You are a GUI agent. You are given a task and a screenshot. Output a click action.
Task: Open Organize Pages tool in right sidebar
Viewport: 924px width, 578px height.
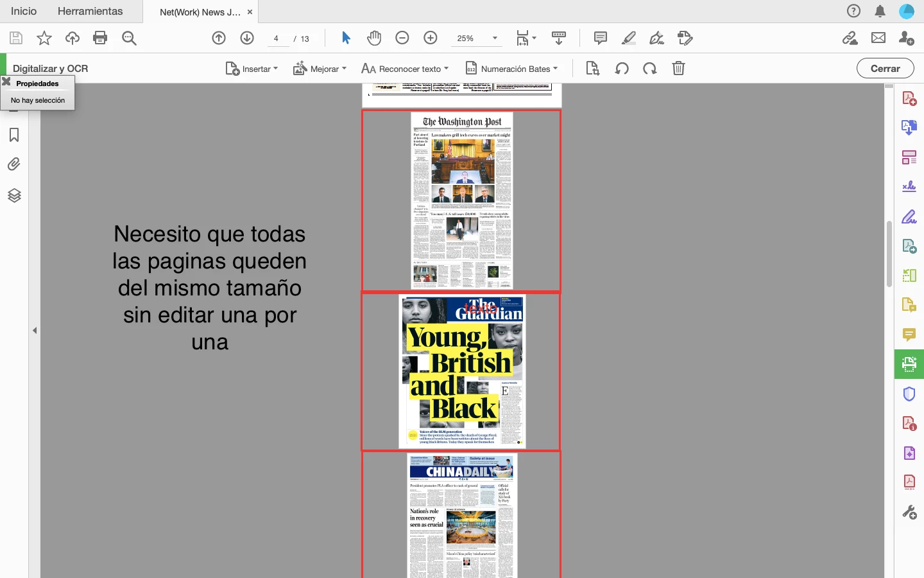point(909,157)
